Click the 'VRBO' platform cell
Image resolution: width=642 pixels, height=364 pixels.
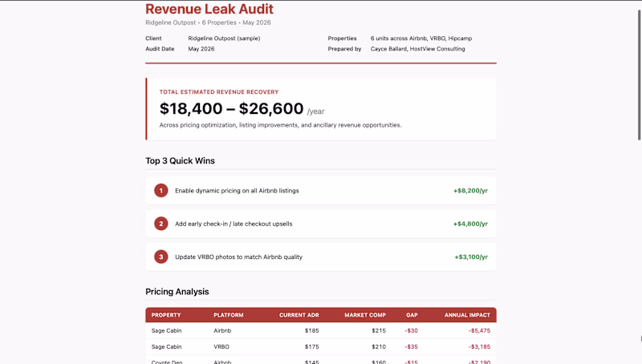221,347
